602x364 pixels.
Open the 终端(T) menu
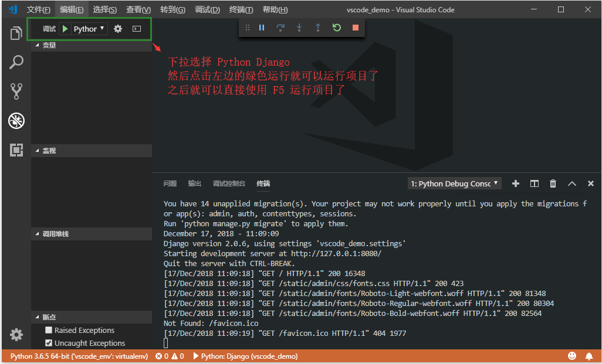point(241,9)
